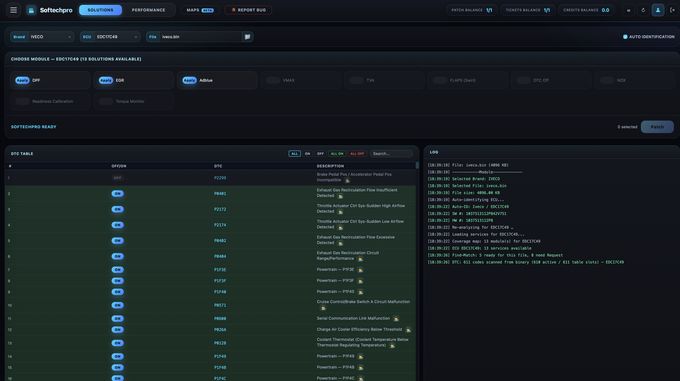Switch to the Performance tab
This screenshot has height=381, width=680.
click(148, 10)
